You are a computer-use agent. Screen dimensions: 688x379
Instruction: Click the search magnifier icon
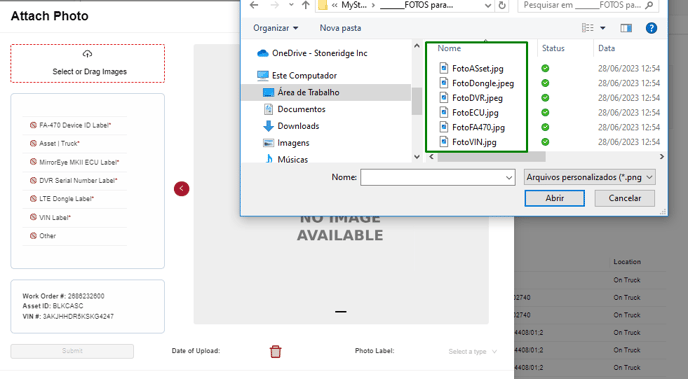pyautogui.click(x=650, y=5)
